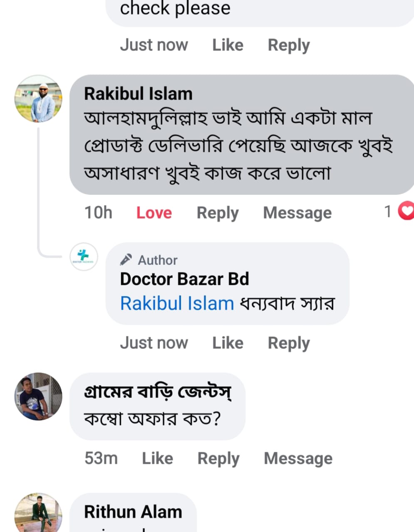Tap the Doctor Bazar Bd logo avatar
The image size is (414, 532).
coord(84,257)
